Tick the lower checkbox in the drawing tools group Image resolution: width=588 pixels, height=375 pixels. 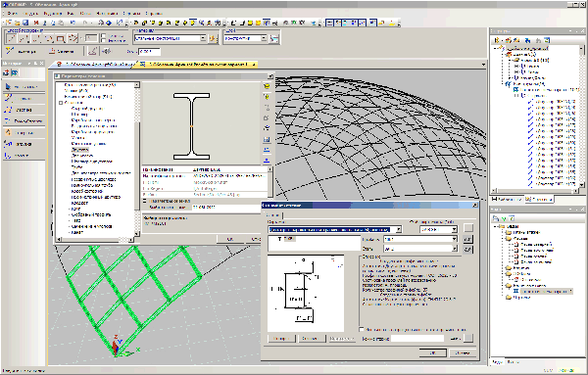pyautogui.click(x=104, y=40)
